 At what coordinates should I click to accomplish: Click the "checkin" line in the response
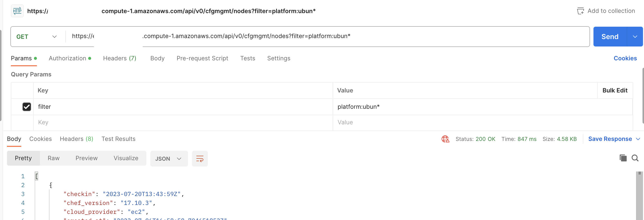click(124, 194)
